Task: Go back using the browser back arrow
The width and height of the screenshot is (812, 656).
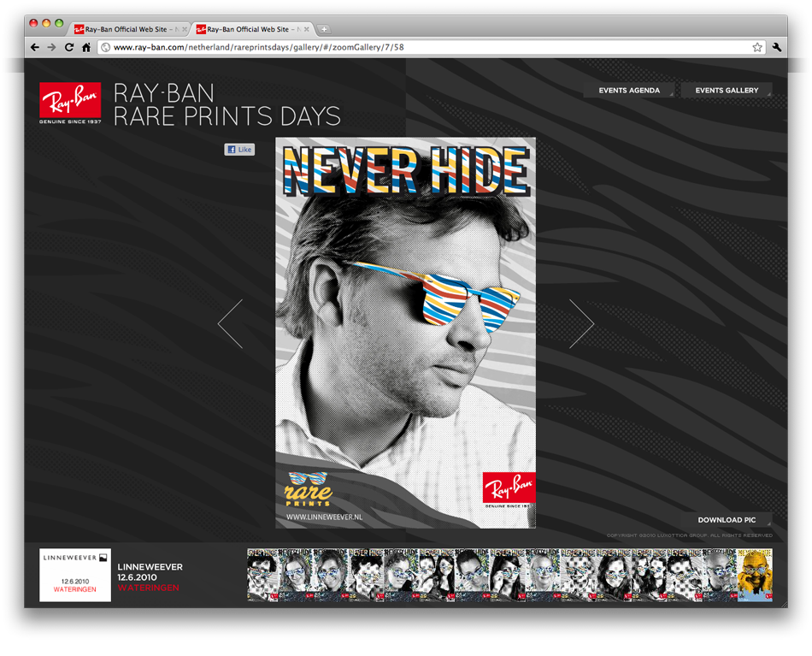Action: pos(35,47)
